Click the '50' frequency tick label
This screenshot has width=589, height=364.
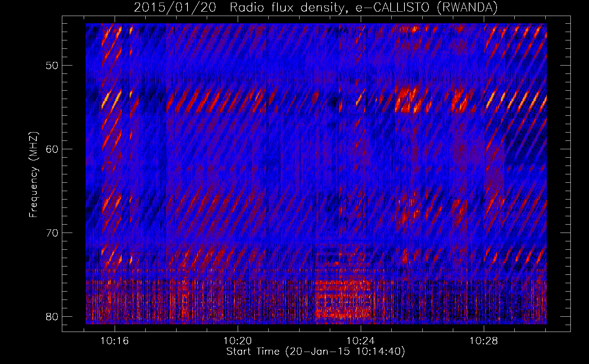point(52,66)
